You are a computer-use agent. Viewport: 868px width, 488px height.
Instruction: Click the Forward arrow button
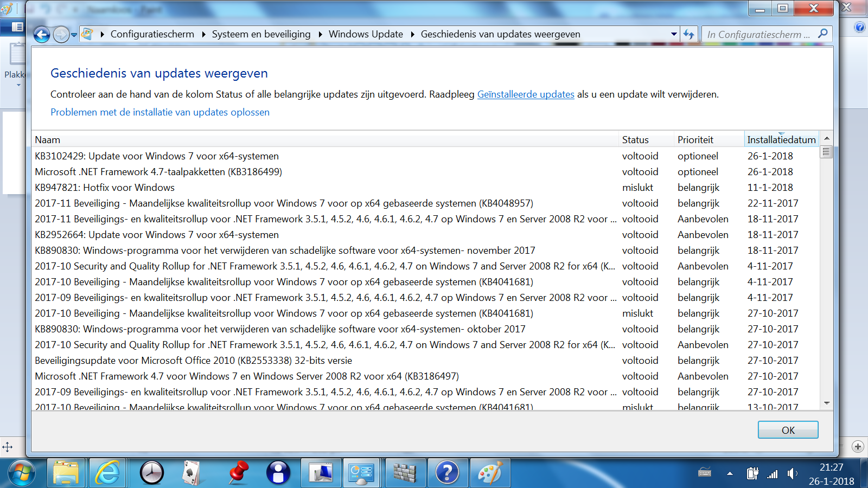[x=61, y=35]
